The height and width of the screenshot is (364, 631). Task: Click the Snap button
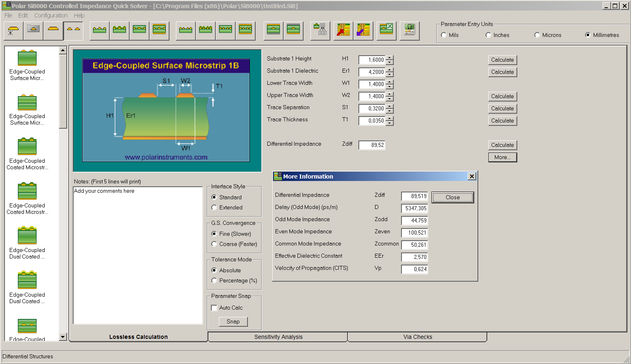[x=233, y=321]
